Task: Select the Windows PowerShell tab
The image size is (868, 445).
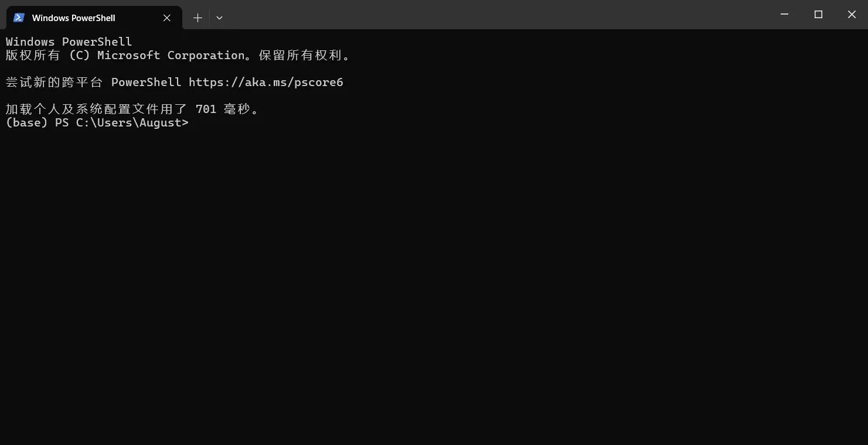Action: [x=94, y=18]
